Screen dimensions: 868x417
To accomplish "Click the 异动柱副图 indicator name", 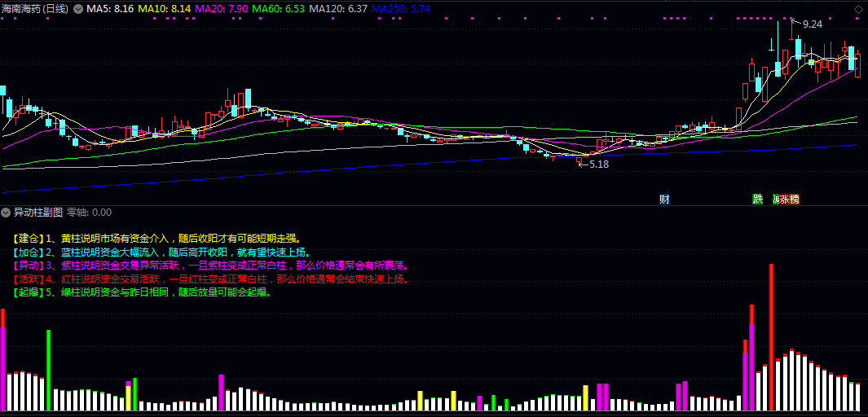I will point(37,212).
